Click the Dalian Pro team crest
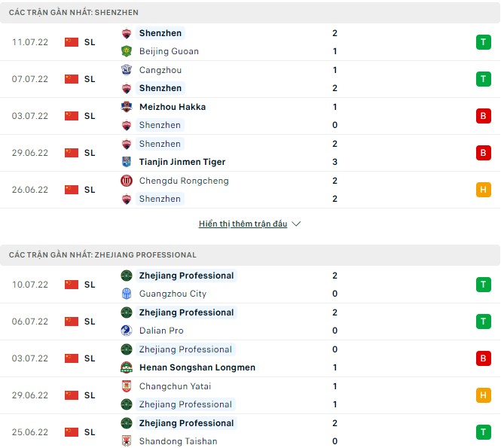The image size is (504, 448). tap(127, 331)
